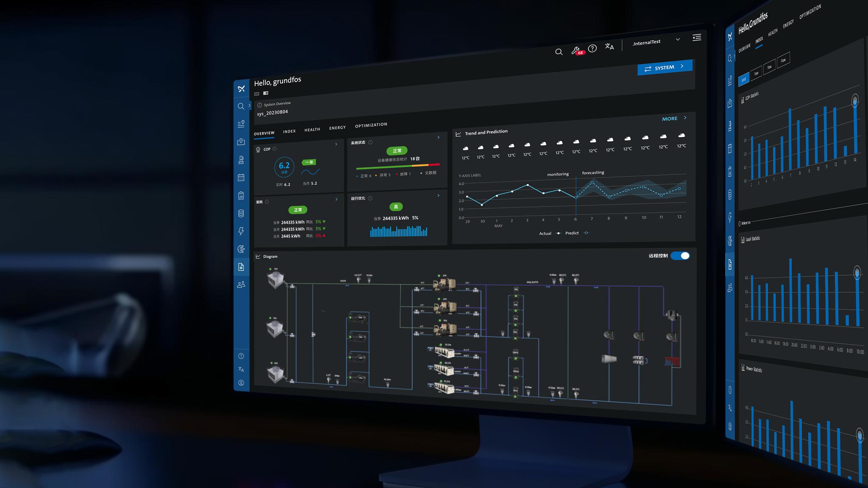Click the green 一级 grade tag in COP card
The height and width of the screenshot is (488, 868).
click(309, 162)
